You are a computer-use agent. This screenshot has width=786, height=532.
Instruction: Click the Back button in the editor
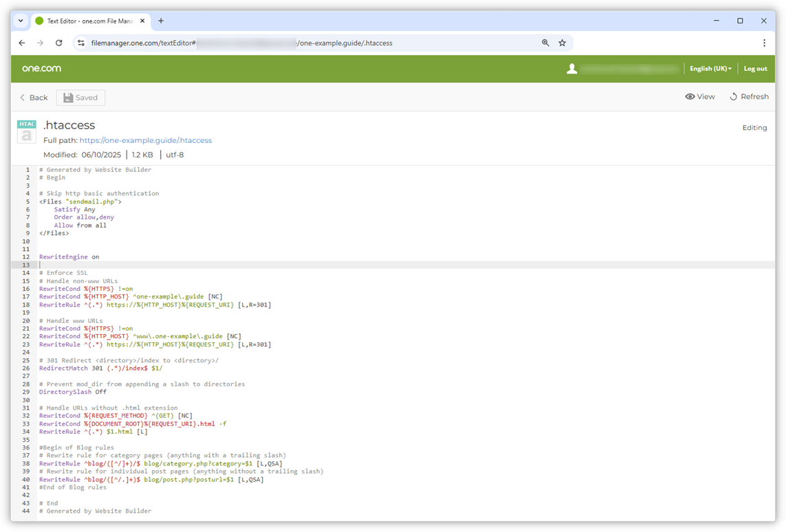[x=33, y=97]
